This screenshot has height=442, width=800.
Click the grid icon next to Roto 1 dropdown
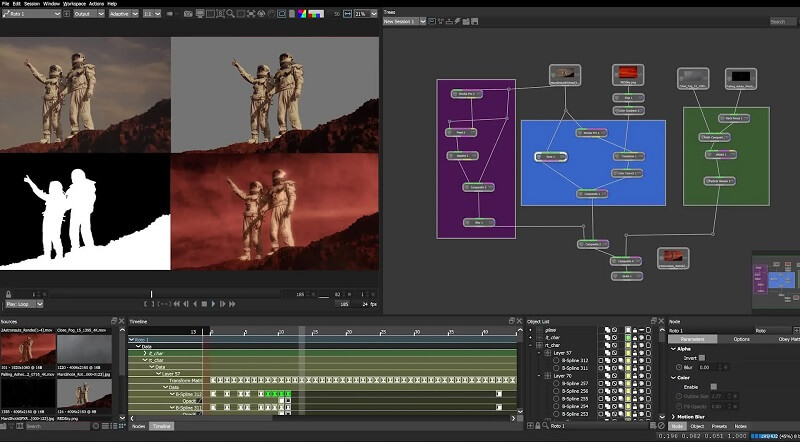[x=66, y=14]
